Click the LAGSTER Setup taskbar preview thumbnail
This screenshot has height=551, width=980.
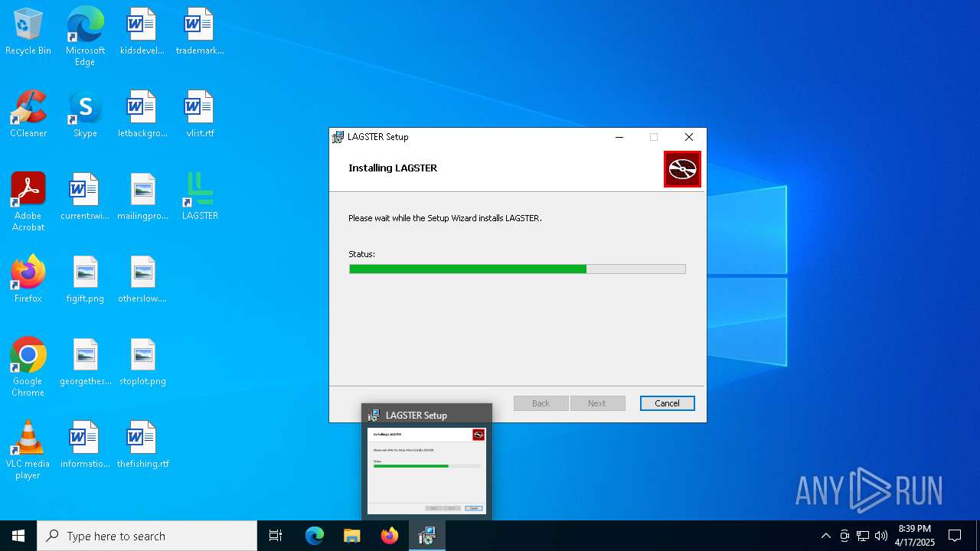point(426,471)
